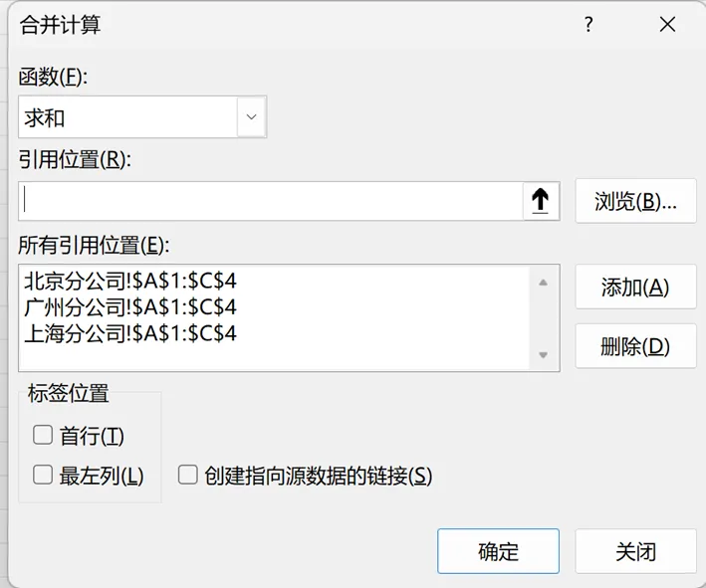
Task: Click the 关闭 close button
Action: (635, 551)
